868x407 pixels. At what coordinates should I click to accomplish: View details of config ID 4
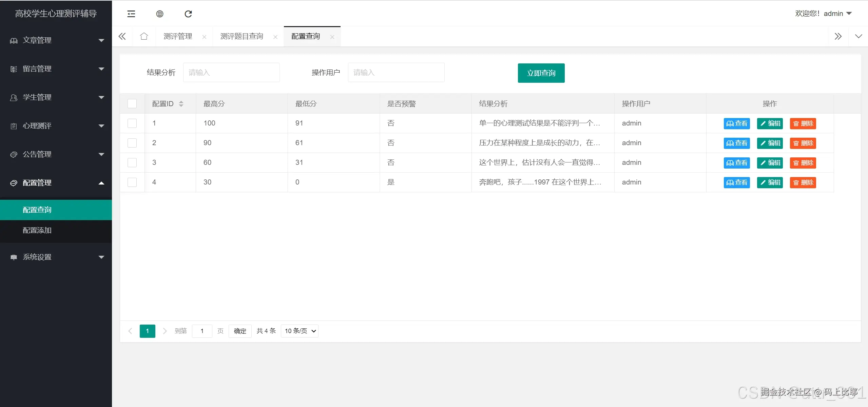coord(737,182)
